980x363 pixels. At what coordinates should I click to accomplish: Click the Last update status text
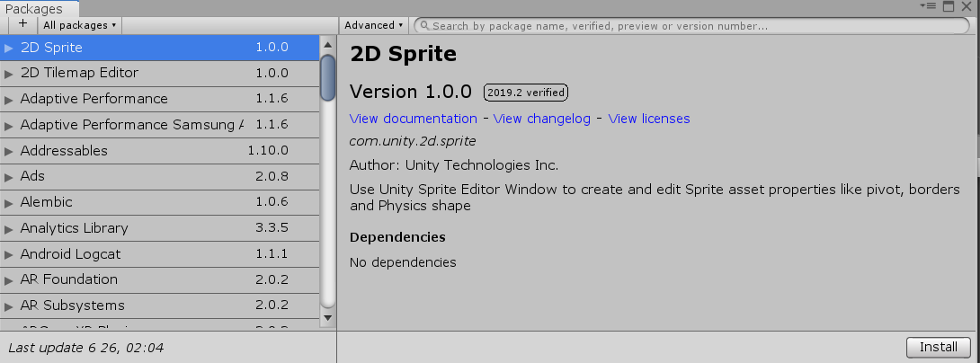[x=86, y=348]
